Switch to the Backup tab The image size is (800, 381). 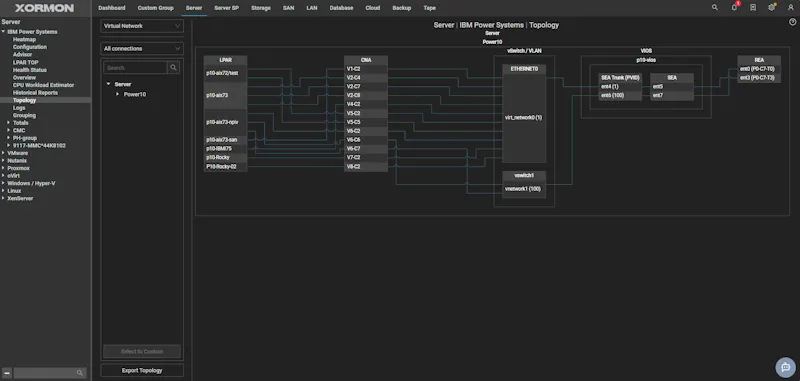(402, 8)
